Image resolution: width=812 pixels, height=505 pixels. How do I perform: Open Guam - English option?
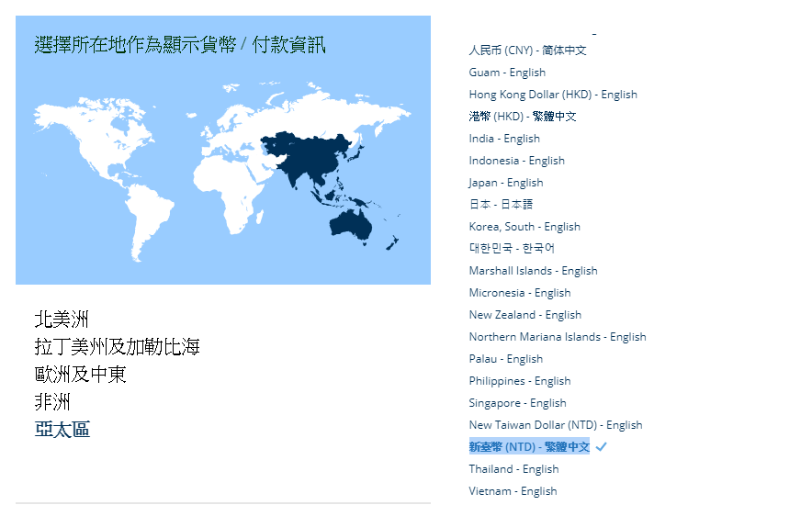coord(507,73)
